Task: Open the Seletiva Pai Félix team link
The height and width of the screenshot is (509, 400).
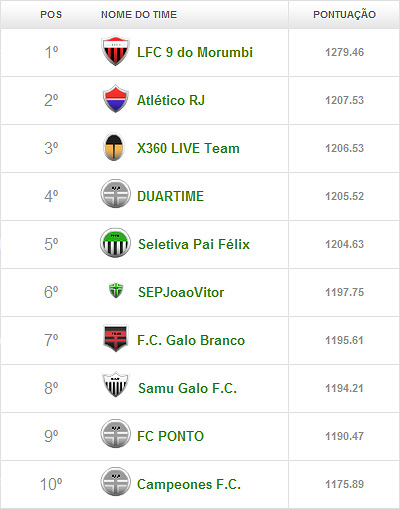Action: point(194,244)
